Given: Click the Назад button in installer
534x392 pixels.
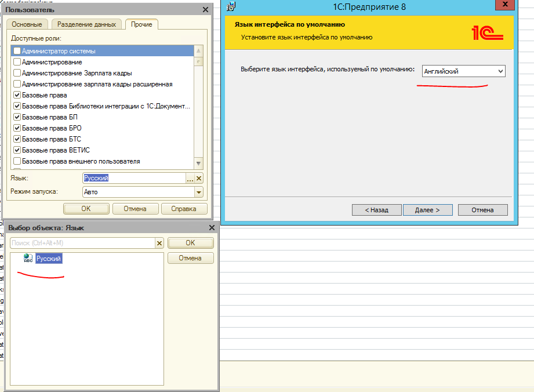Looking at the screenshot, I should 377,210.
